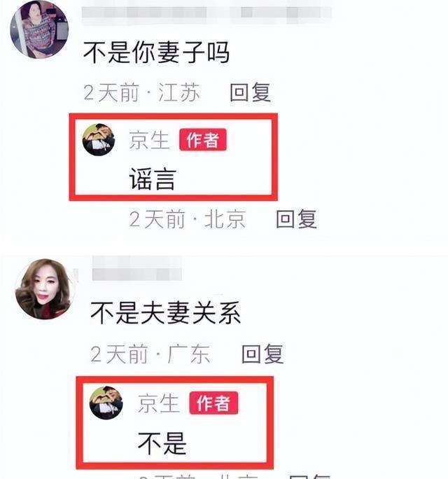Viewport: 448px width, 479px height.
Task: Select the author reply text 谣言
Action: (153, 179)
